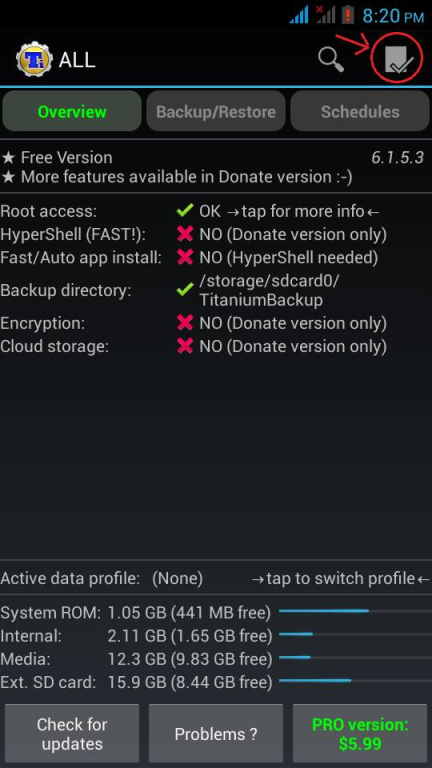Tap PRO version $5.99 button
432x768 pixels.
coord(360,734)
